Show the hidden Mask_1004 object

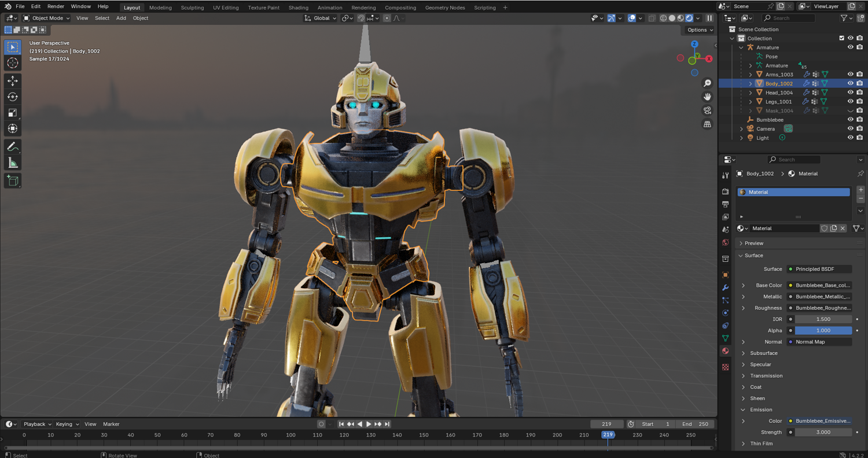pyautogui.click(x=851, y=110)
